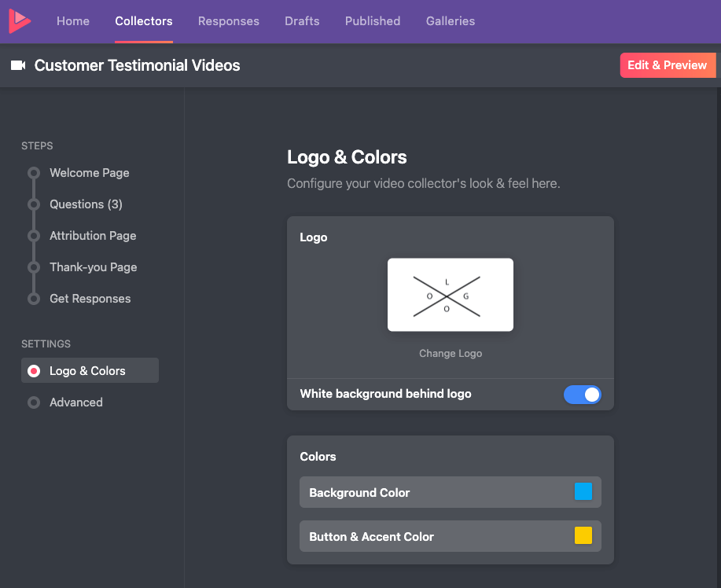
Task: Go to the Galleries tab
Action: tap(450, 21)
